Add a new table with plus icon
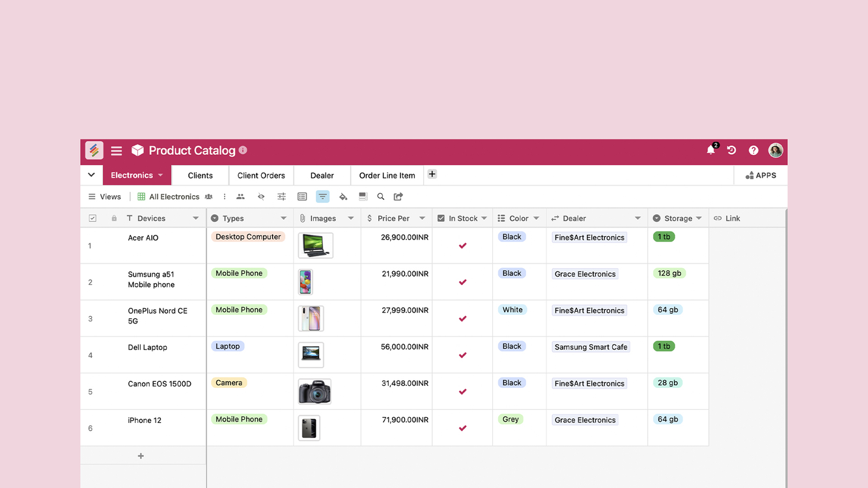The height and width of the screenshot is (488, 868). pyautogui.click(x=432, y=174)
